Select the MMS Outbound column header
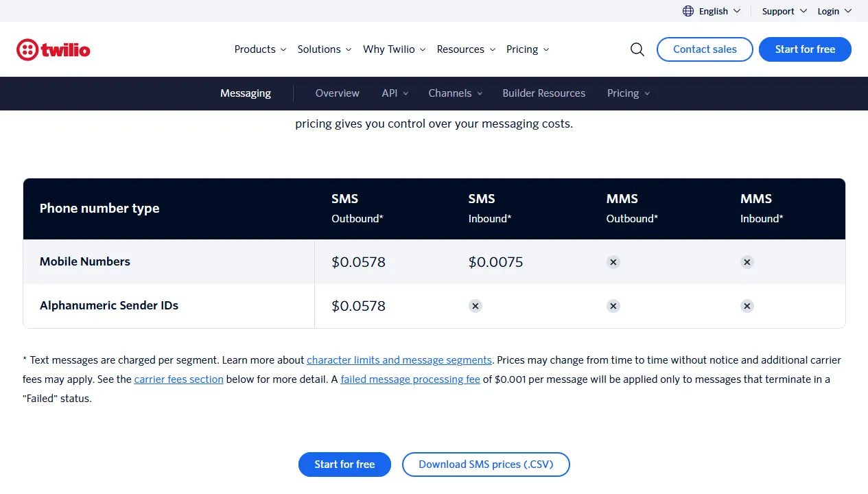868x494 pixels. (x=632, y=209)
